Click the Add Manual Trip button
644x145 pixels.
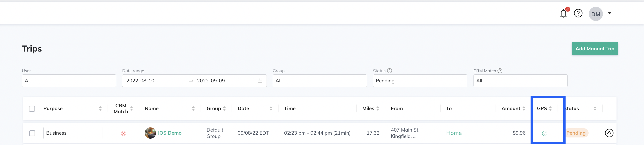point(595,48)
